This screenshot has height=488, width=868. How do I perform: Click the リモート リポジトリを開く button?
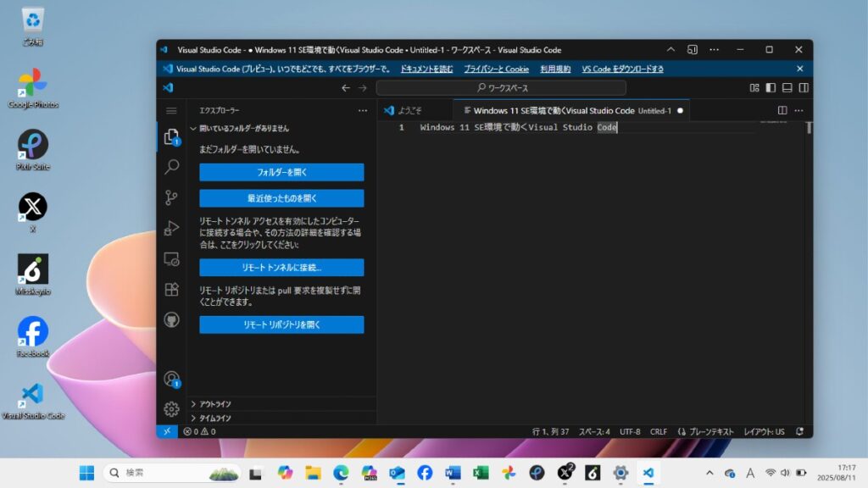point(281,324)
